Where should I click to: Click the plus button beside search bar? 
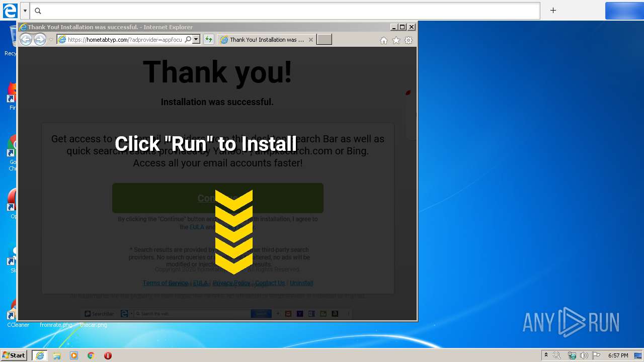[553, 11]
